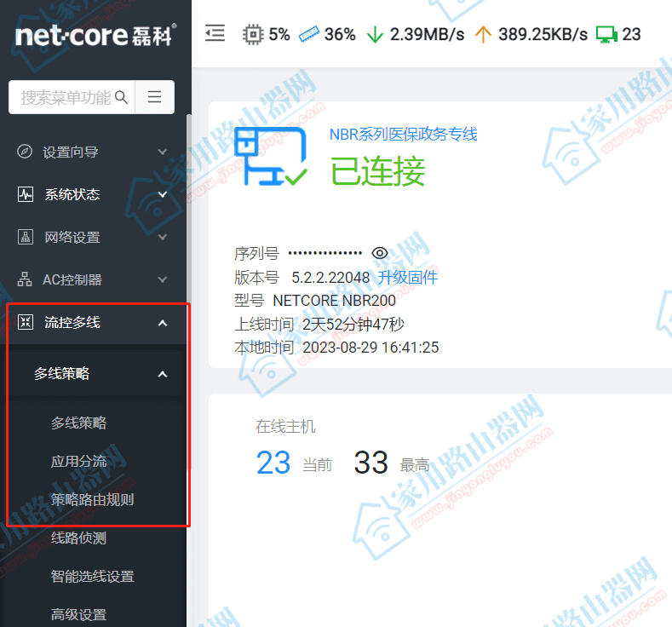Click the memory usage RAM icon

308,34
